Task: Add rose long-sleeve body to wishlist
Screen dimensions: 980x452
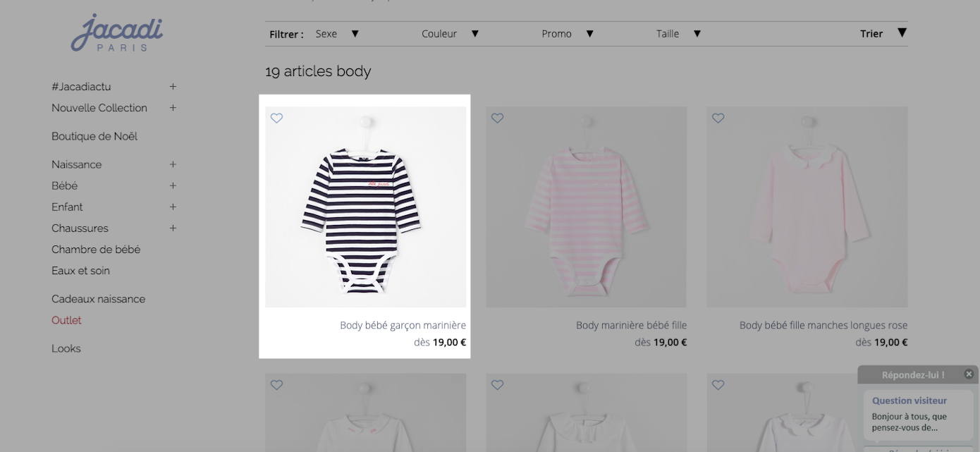Action: [x=718, y=118]
